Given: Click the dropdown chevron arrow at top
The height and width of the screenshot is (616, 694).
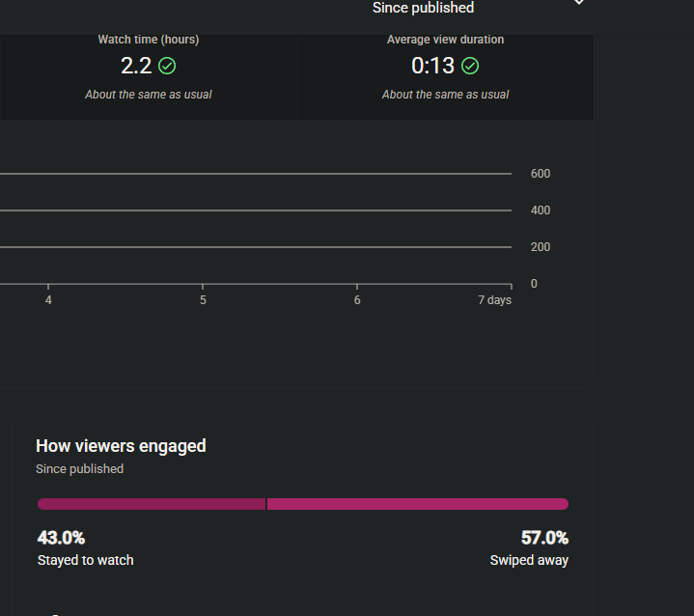Looking at the screenshot, I should pos(579,4).
